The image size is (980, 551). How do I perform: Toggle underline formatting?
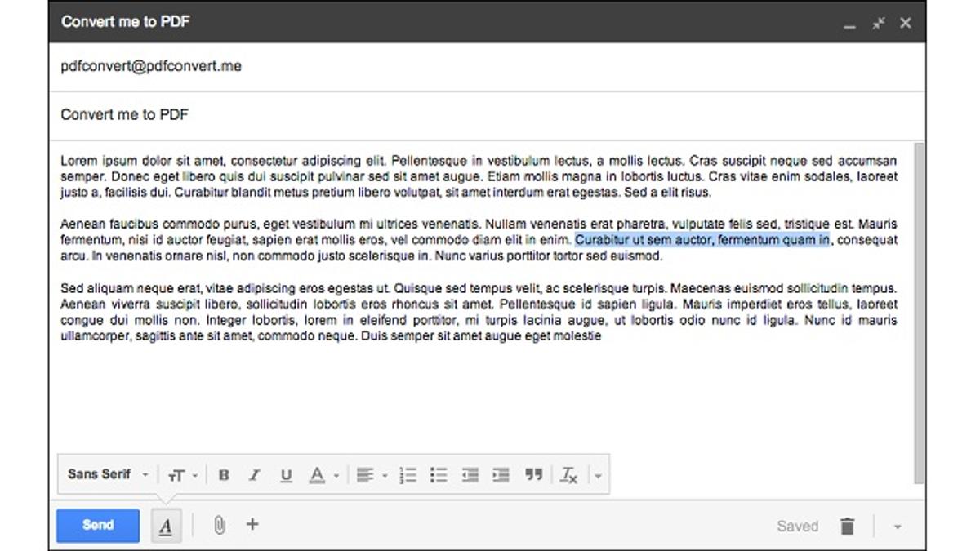click(x=286, y=475)
